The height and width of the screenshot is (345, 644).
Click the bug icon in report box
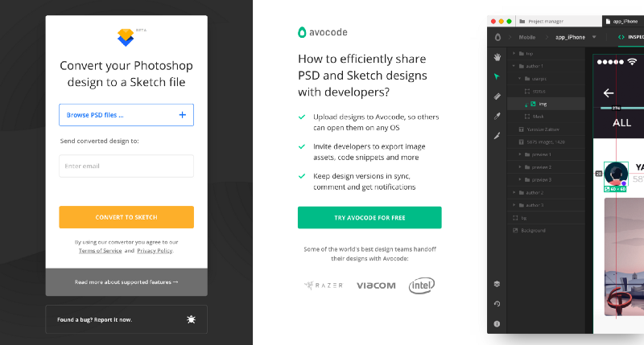tap(191, 319)
